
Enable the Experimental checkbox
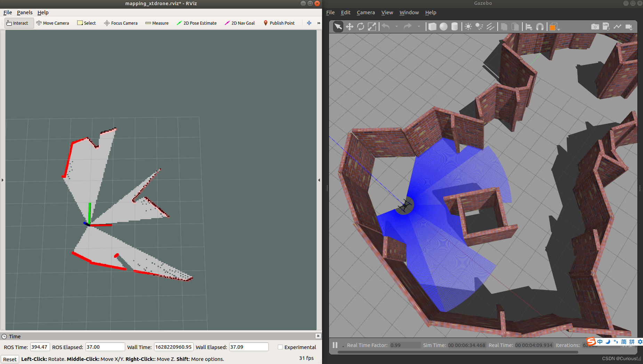coord(280,347)
